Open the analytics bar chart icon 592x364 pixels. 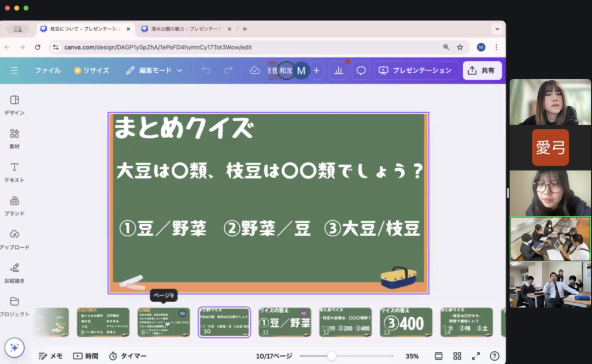(339, 70)
